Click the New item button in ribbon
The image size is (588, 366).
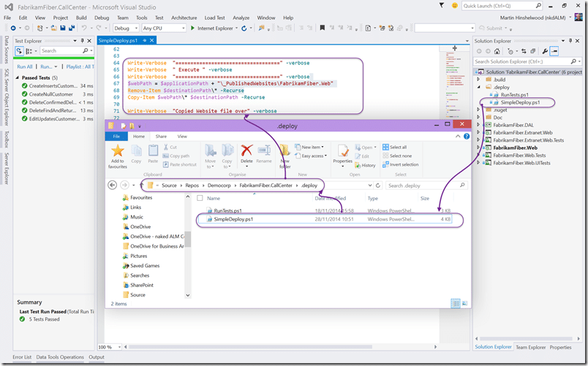(x=309, y=148)
